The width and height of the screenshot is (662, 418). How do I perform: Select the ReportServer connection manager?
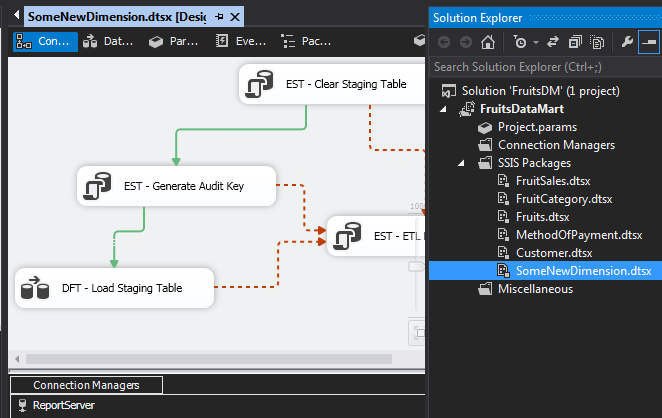62,406
